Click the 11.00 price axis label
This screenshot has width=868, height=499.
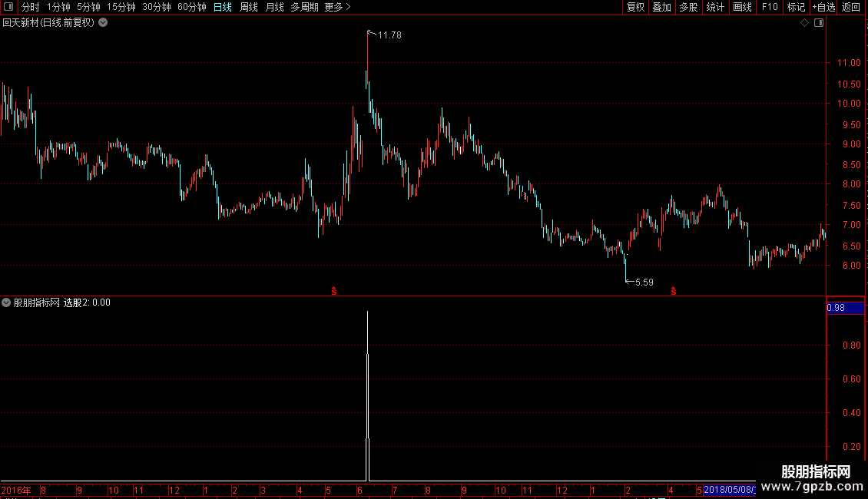coord(849,63)
